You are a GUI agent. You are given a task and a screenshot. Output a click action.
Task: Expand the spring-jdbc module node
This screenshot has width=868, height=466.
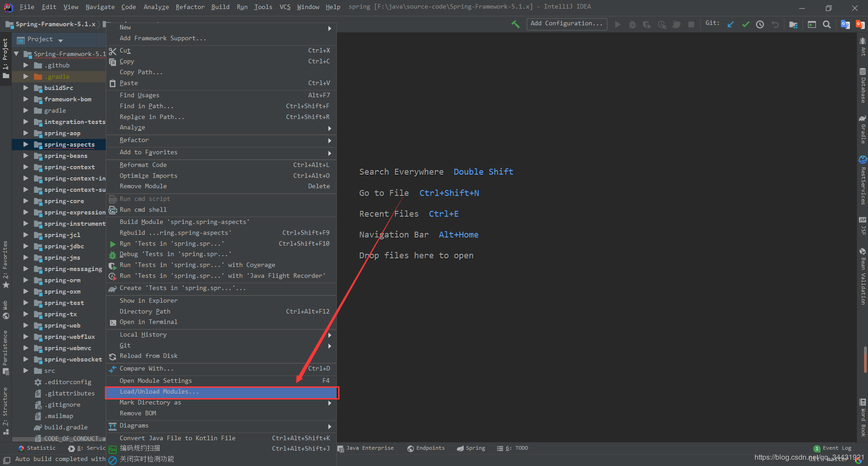point(26,247)
